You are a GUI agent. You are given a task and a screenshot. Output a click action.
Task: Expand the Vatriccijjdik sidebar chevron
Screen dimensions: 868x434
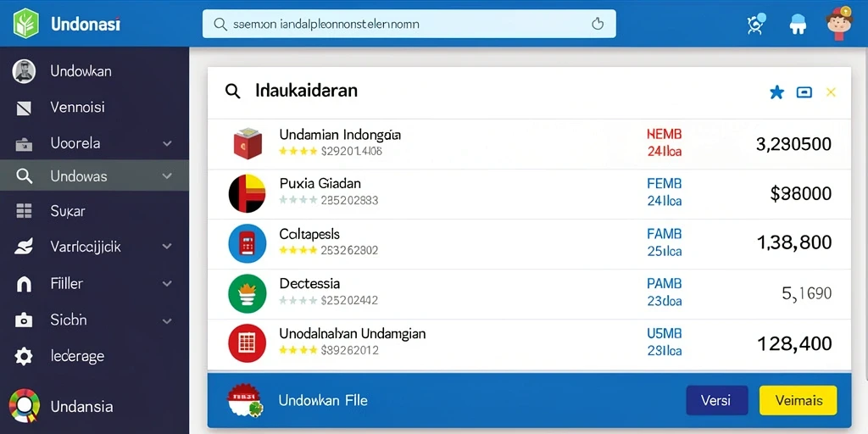pyautogui.click(x=167, y=247)
